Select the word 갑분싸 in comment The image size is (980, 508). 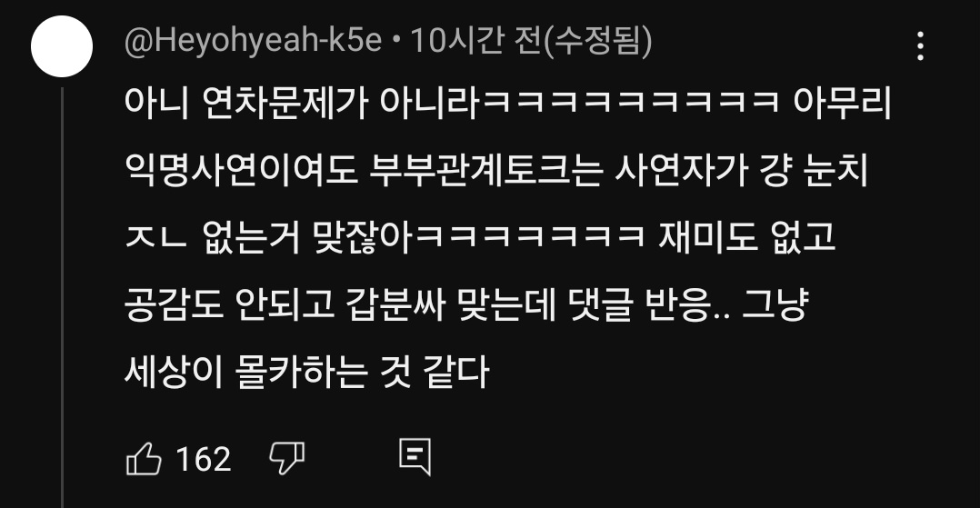pos(395,305)
